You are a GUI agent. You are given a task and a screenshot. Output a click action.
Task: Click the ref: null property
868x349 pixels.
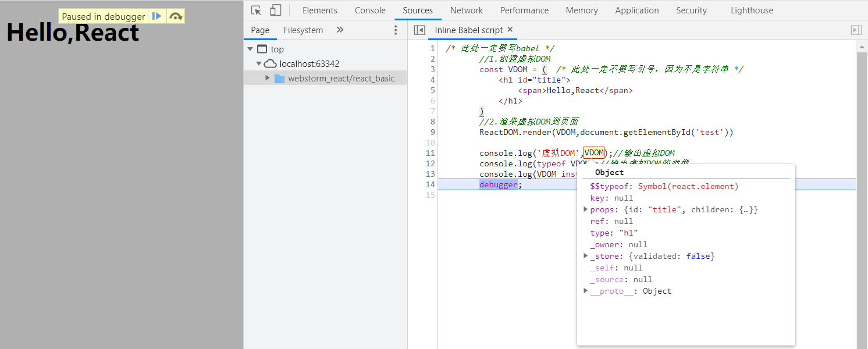611,221
